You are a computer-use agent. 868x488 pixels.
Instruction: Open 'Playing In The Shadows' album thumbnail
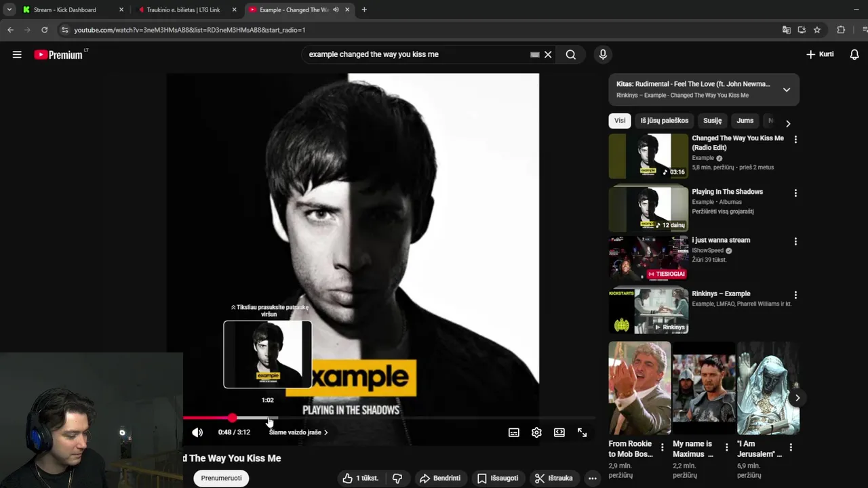coord(648,209)
